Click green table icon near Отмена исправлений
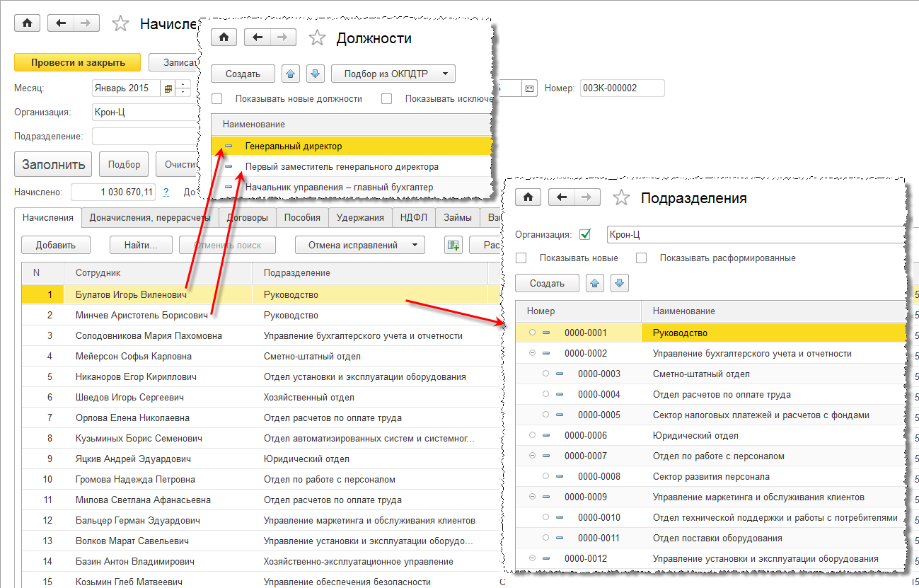The width and height of the screenshot is (919, 588). (453, 246)
